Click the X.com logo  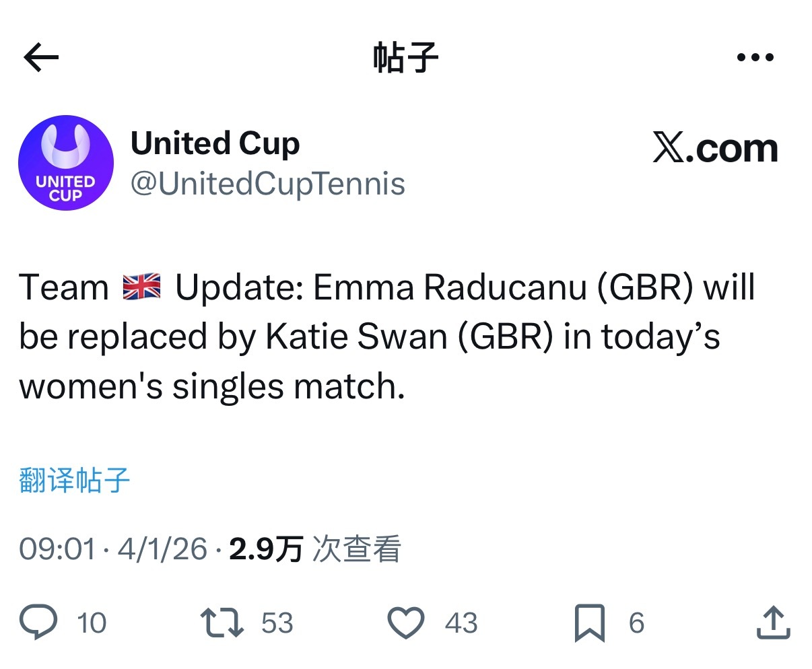click(x=715, y=149)
